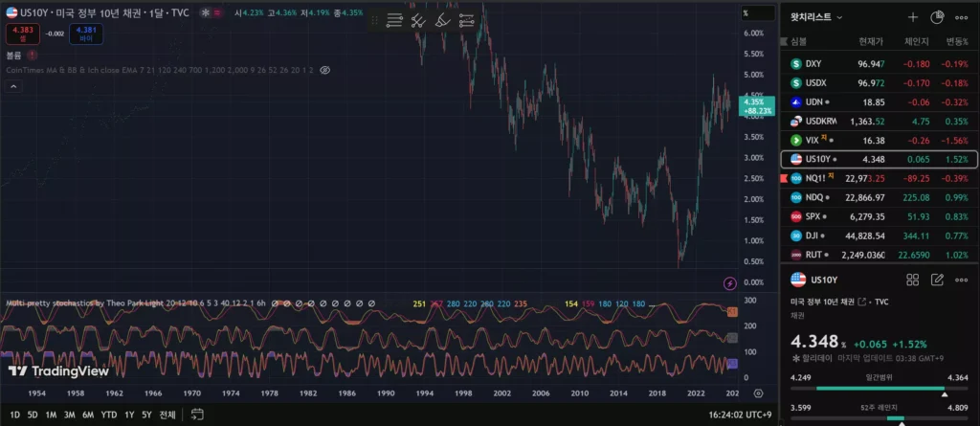Image resolution: width=980 pixels, height=426 pixels.
Task: Collapse the indicator legend with up chevron
Action: pos(13,87)
